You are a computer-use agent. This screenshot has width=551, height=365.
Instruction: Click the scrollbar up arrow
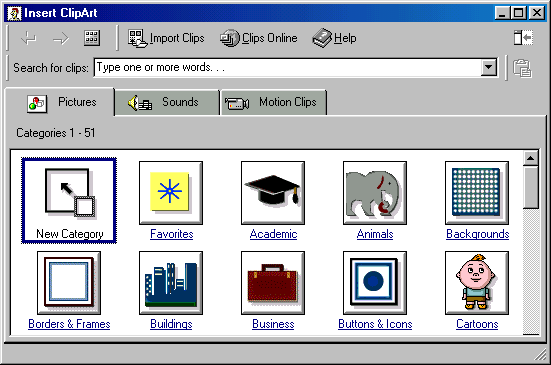pyautogui.click(x=530, y=158)
